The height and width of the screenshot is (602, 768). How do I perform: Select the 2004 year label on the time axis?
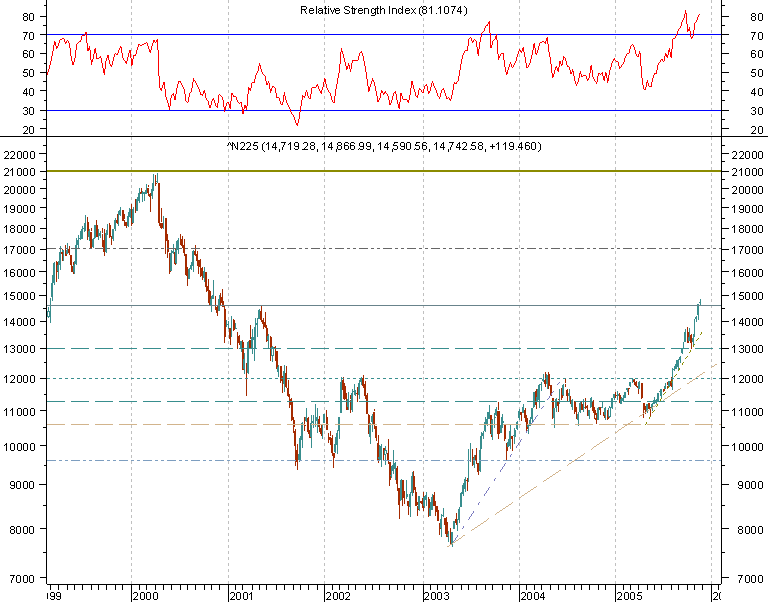[x=533, y=596]
